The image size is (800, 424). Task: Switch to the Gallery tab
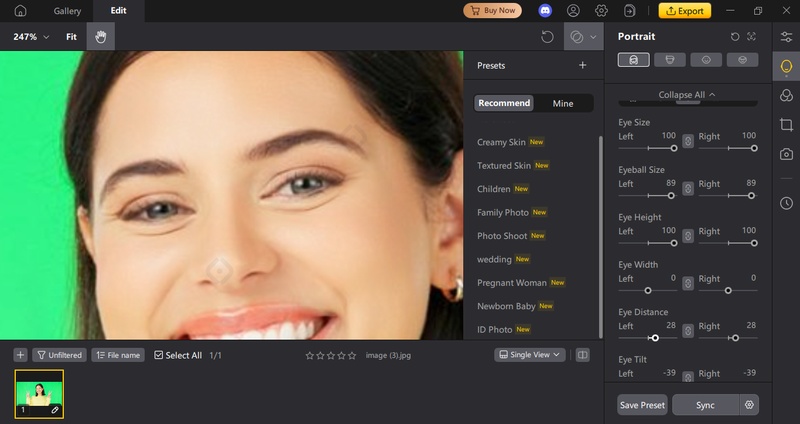coord(67,11)
